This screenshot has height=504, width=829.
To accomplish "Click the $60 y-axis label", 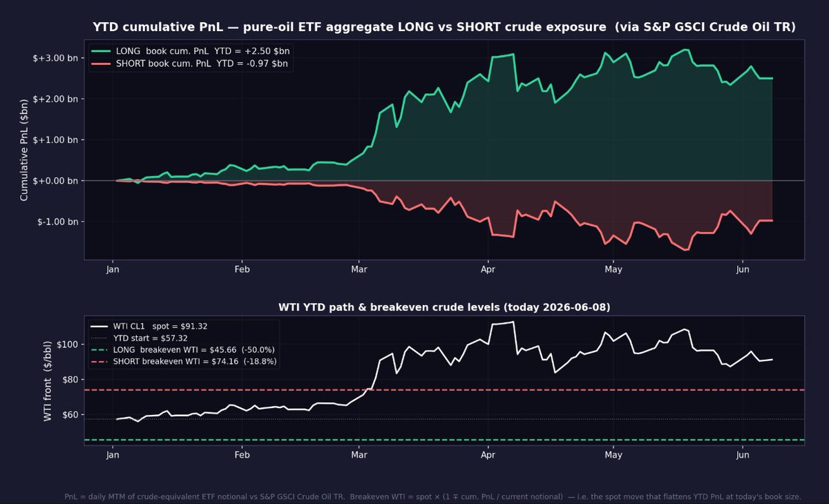I will pos(70,415).
